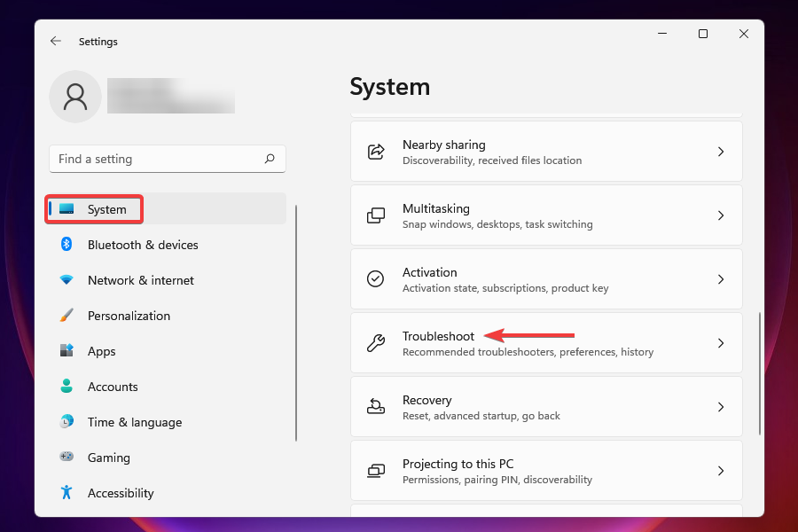Click the user profile avatar icon

click(75, 97)
